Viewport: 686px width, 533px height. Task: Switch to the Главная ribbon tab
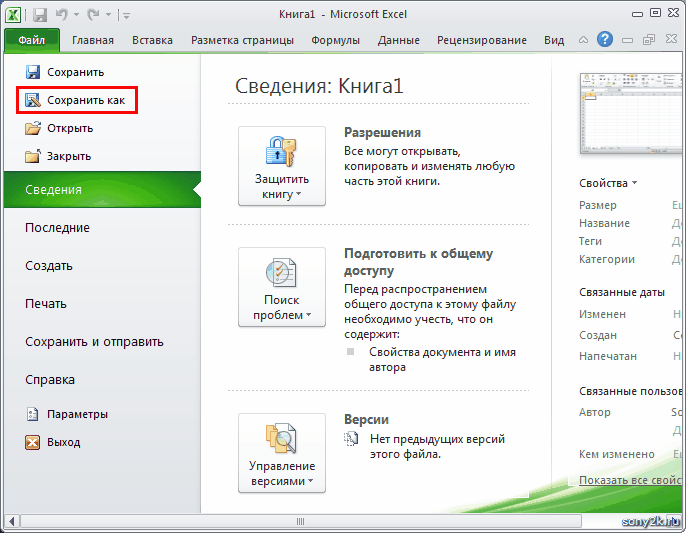click(x=93, y=40)
